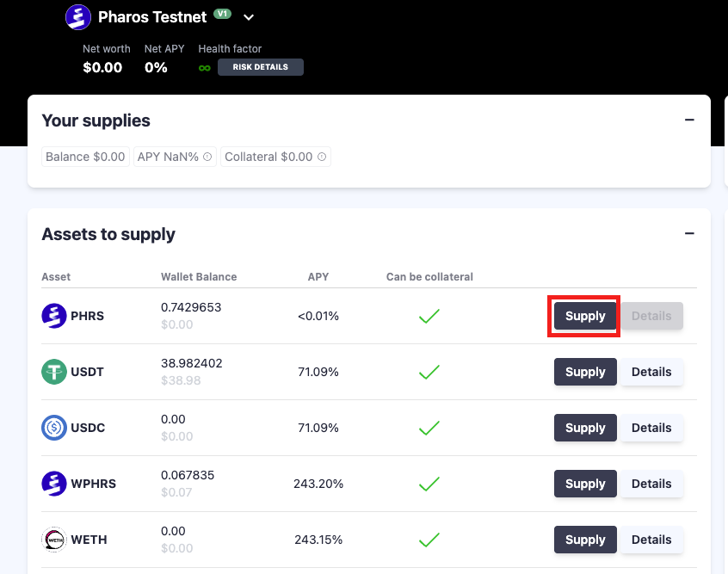Image resolution: width=728 pixels, height=574 pixels.
Task: Click info icon next to Collateral $0.00
Action: pos(322,157)
